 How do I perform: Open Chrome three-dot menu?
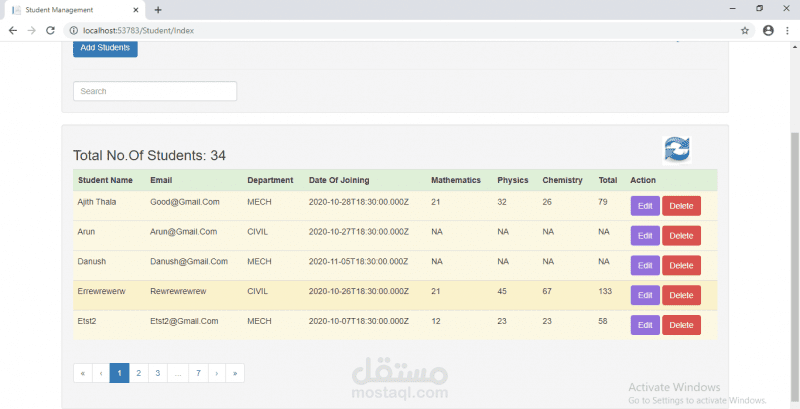(x=788, y=30)
